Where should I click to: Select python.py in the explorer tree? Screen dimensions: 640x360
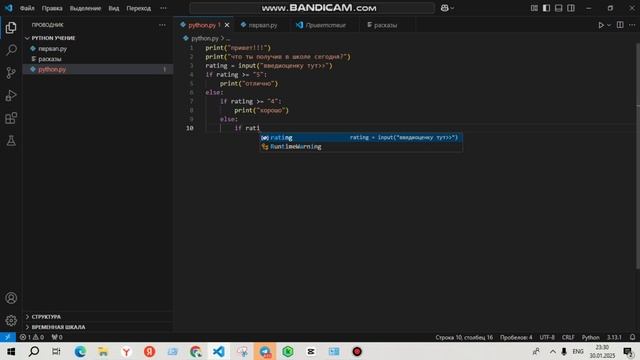[98, 69]
